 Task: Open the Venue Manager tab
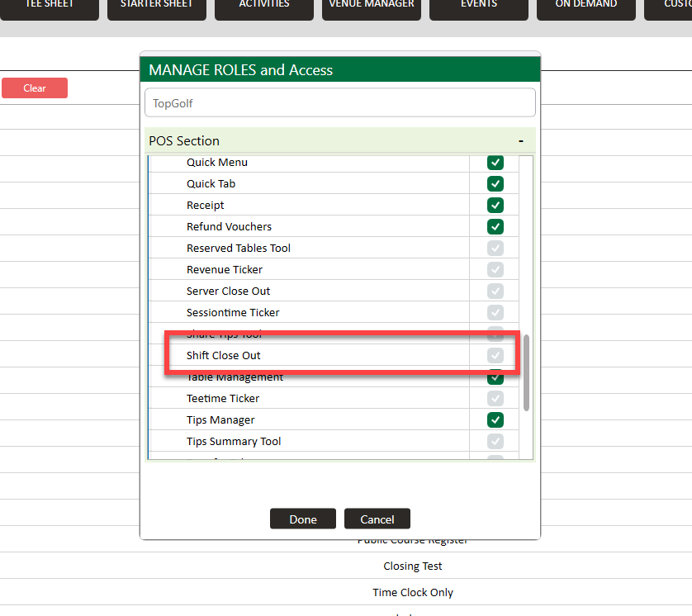click(x=372, y=5)
